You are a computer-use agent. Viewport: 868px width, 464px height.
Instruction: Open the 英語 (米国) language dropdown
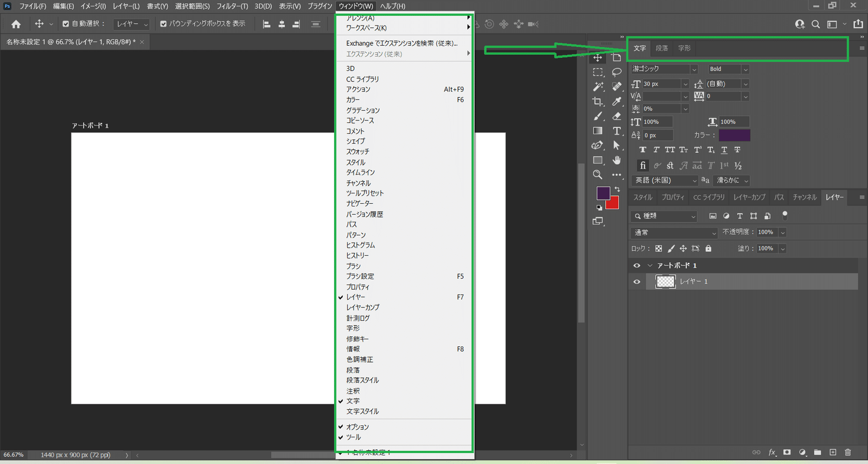click(666, 180)
